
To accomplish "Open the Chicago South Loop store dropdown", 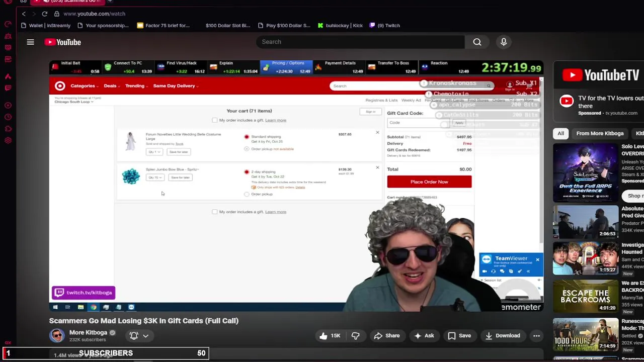I will click(74, 102).
